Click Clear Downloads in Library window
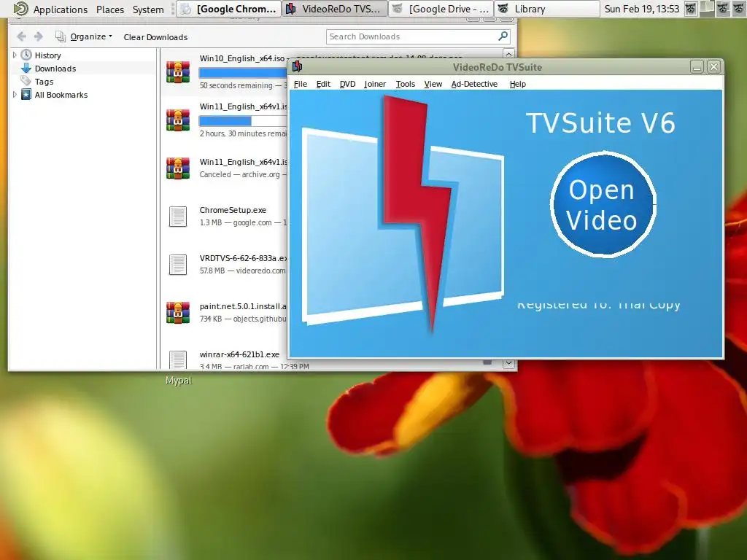Image resolution: width=747 pixels, height=560 pixels. 155,37
